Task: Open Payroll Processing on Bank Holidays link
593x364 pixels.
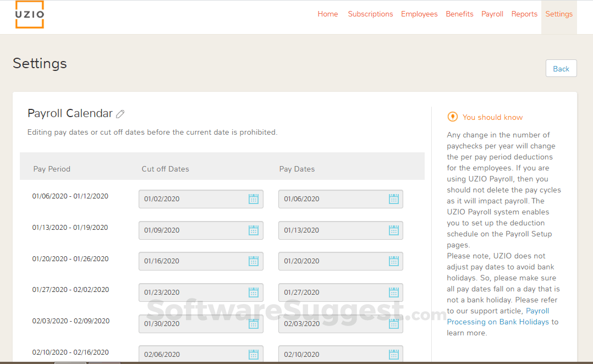Action: click(498, 316)
